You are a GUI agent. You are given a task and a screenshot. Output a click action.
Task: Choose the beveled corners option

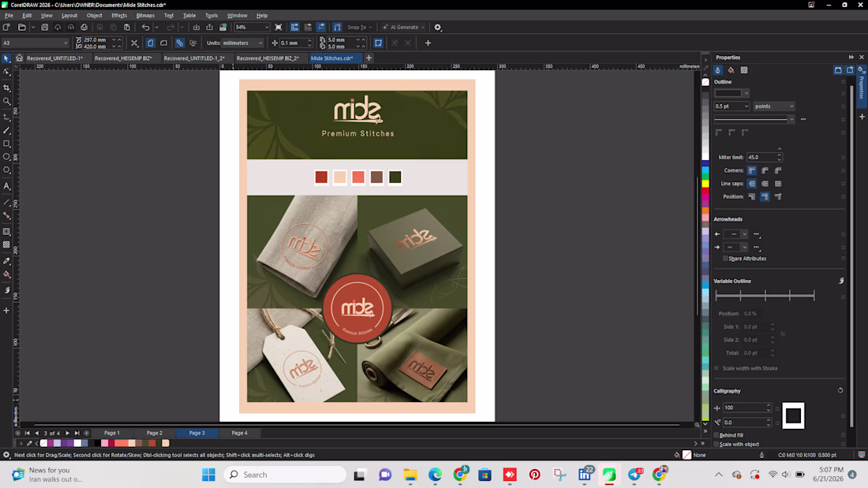778,170
